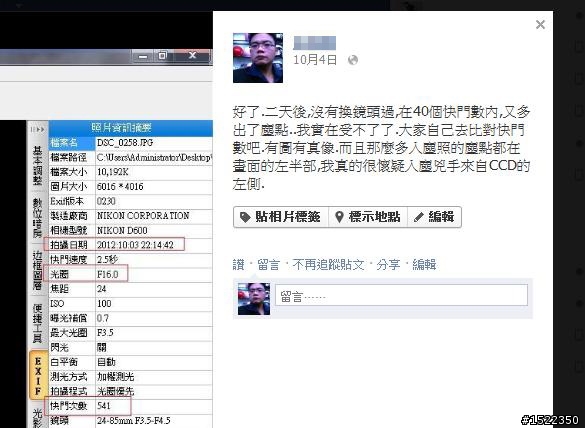Select the 邊框圖層 side tab
The width and height of the screenshot is (585, 428).
click(38, 271)
